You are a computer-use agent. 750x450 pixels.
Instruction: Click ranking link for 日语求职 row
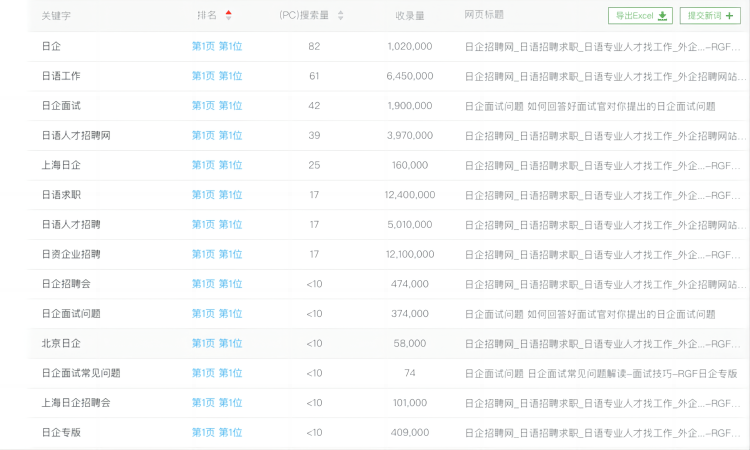click(x=216, y=195)
